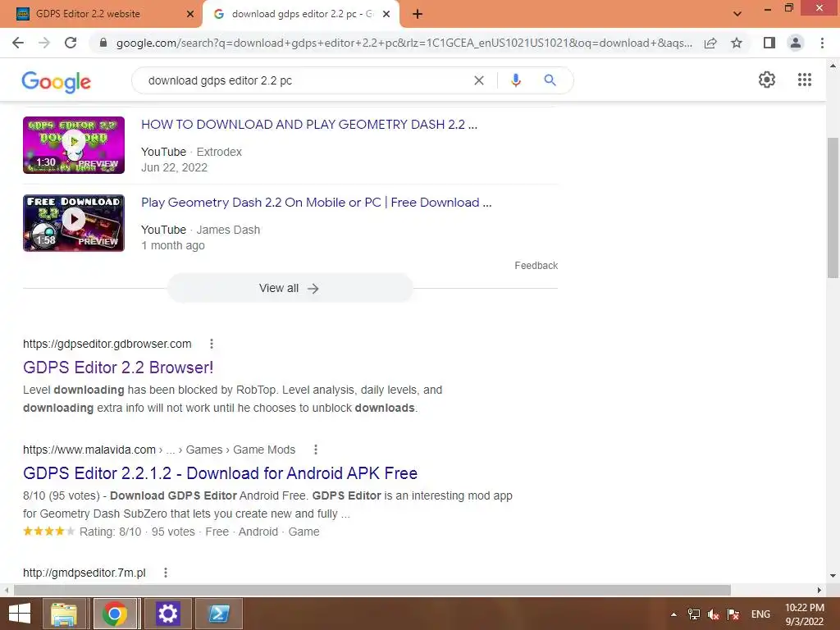Screen dimensions: 840x630
Task: Open options for malavida.com result
Action: coord(316,450)
